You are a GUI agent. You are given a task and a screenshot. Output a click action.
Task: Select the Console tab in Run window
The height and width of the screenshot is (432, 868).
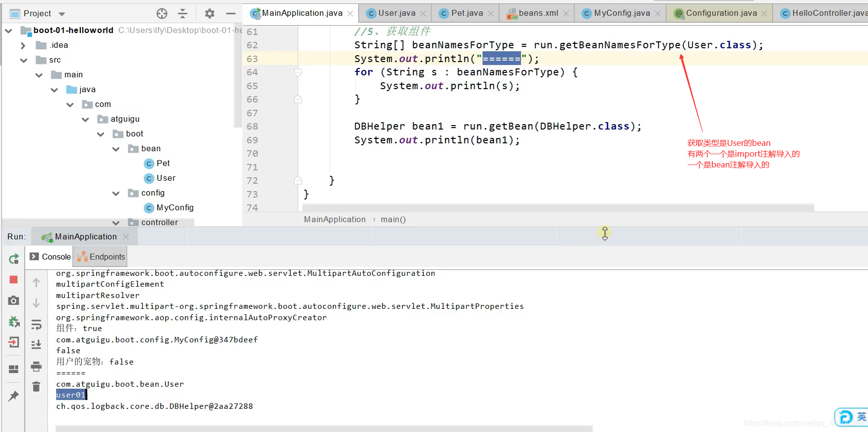click(50, 257)
